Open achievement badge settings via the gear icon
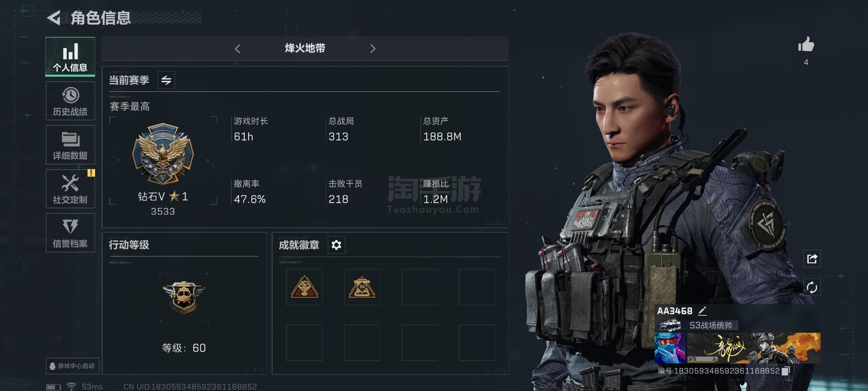The height and width of the screenshot is (391, 868). coord(336,245)
